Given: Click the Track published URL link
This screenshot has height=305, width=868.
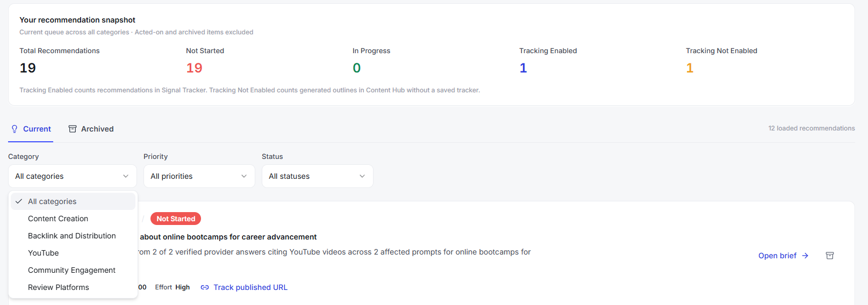Looking at the screenshot, I should [x=244, y=287].
